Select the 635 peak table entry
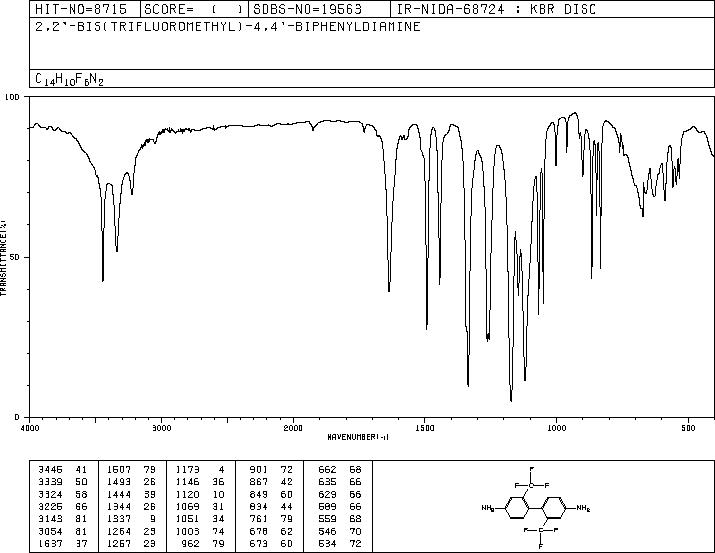 coord(340,481)
